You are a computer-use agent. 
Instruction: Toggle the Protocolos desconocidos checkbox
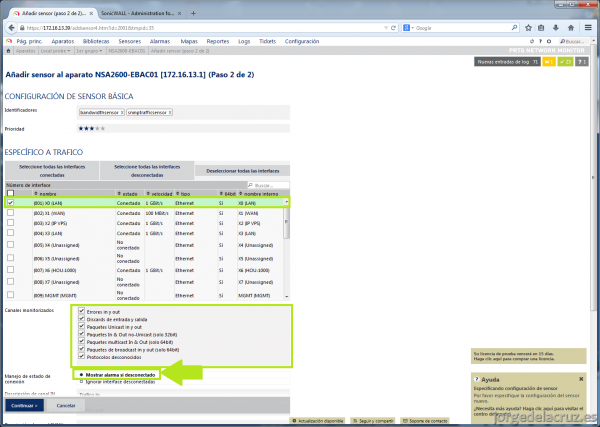pyautogui.click(x=82, y=356)
